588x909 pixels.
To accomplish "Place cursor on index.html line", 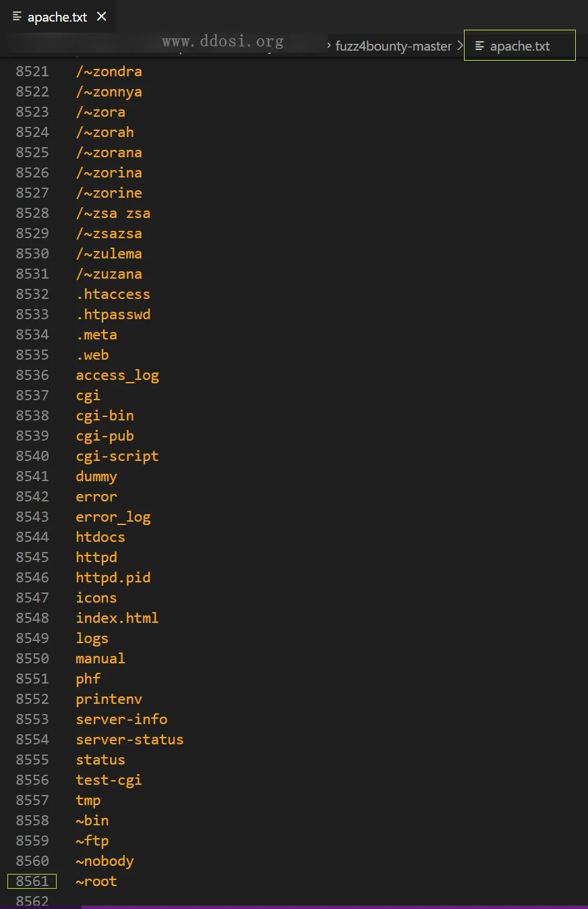I will [x=117, y=618].
